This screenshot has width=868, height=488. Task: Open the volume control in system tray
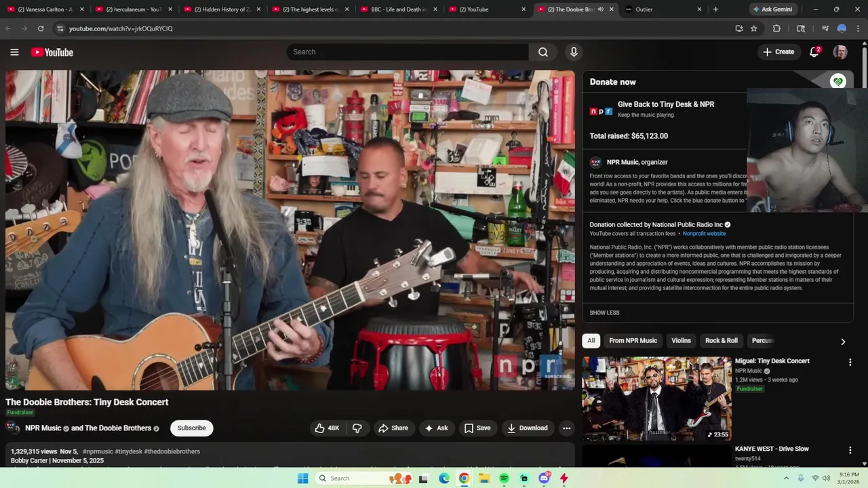point(827,479)
